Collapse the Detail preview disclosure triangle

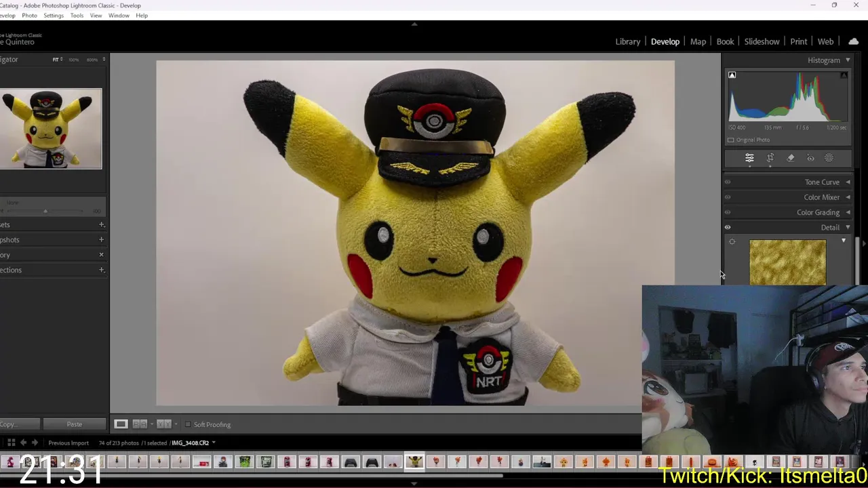(x=844, y=241)
